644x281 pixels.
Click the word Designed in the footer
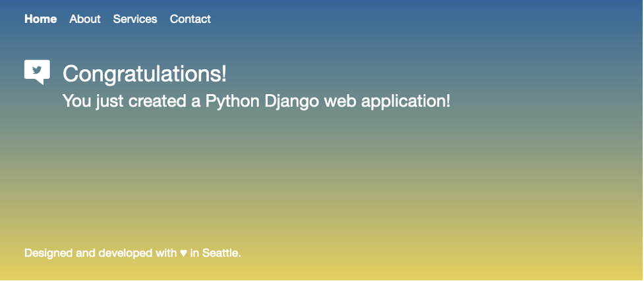[x=48, y=253]
